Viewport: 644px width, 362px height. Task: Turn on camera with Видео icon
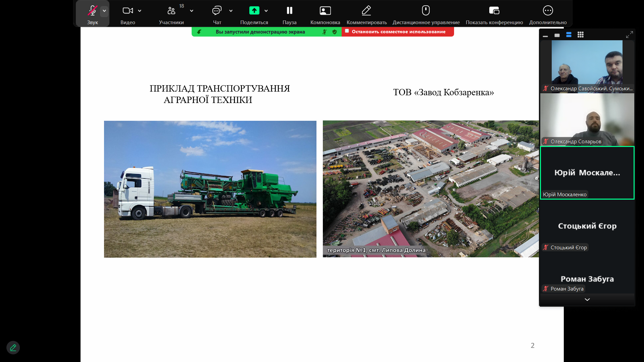128,11
